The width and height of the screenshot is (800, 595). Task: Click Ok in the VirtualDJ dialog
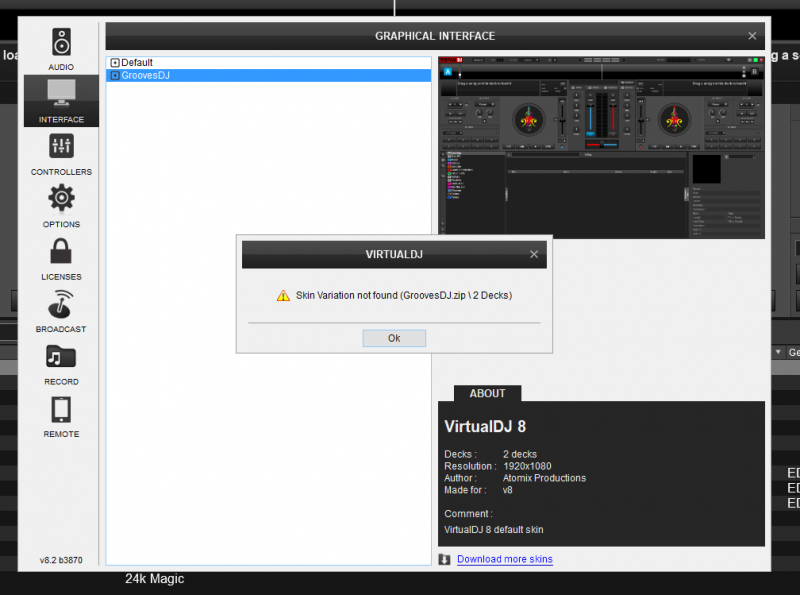coord(394,338)
